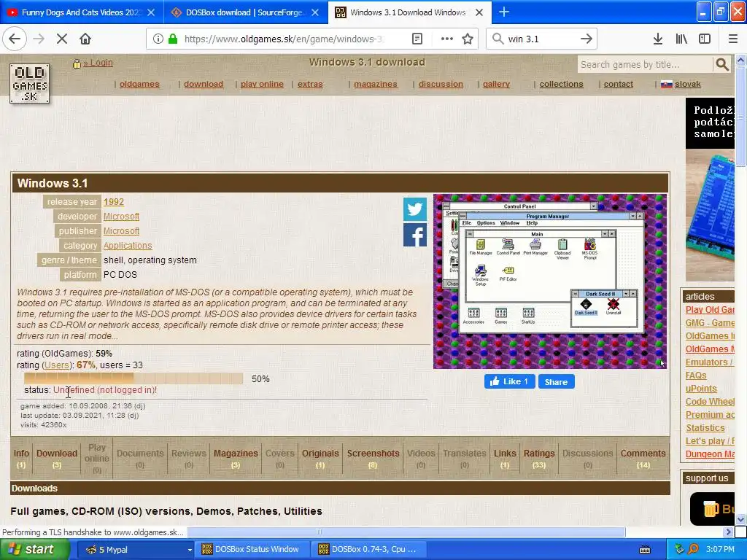Click the 1992 release year link

(113, 202)
